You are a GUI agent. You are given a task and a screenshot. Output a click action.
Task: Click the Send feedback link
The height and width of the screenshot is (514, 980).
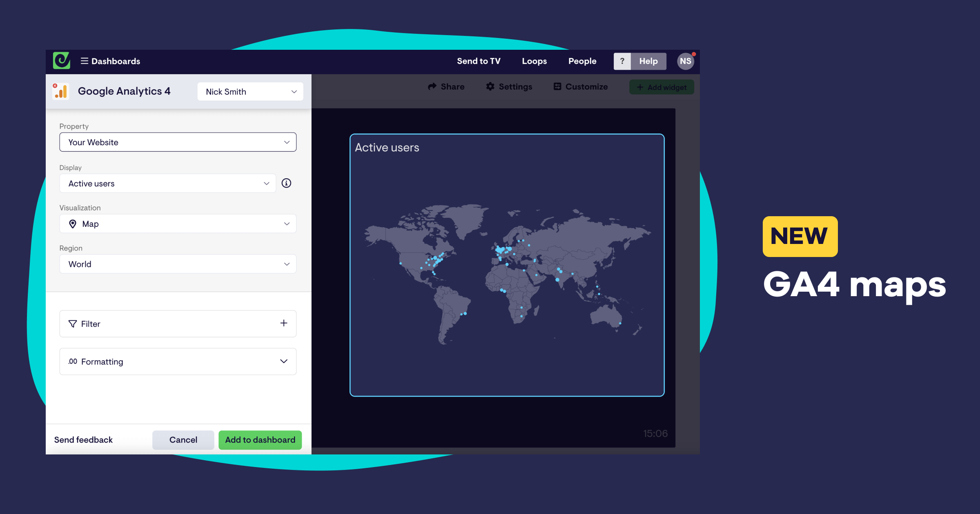click(83, 440)
